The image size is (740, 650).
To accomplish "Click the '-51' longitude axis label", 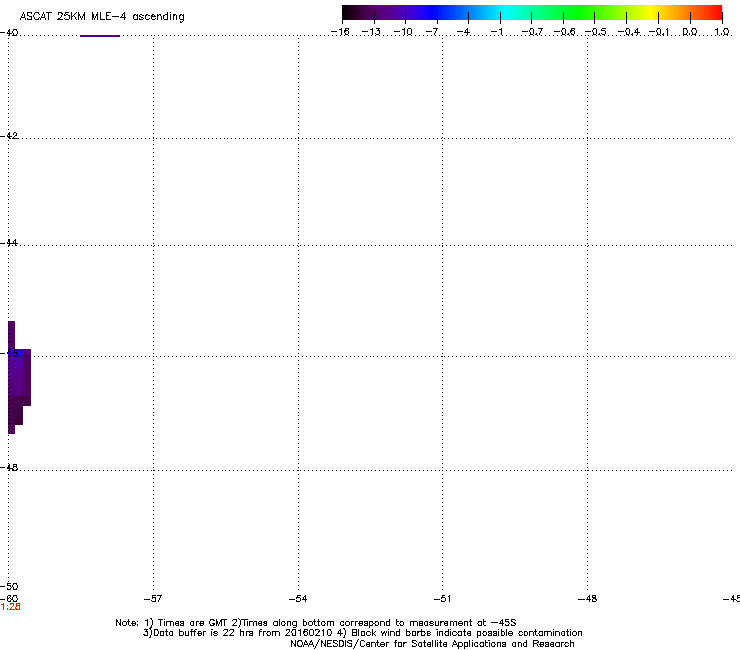I will pos(442,599).
